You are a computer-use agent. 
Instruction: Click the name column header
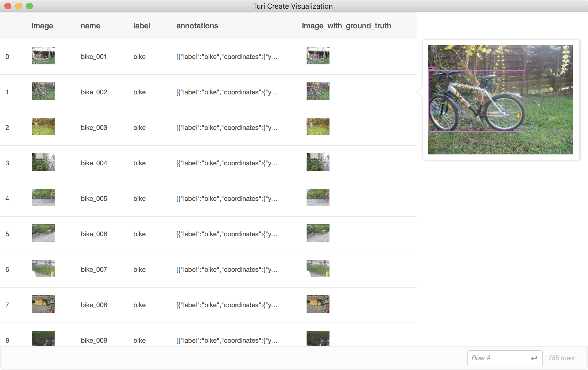click(x=90, y=26)
